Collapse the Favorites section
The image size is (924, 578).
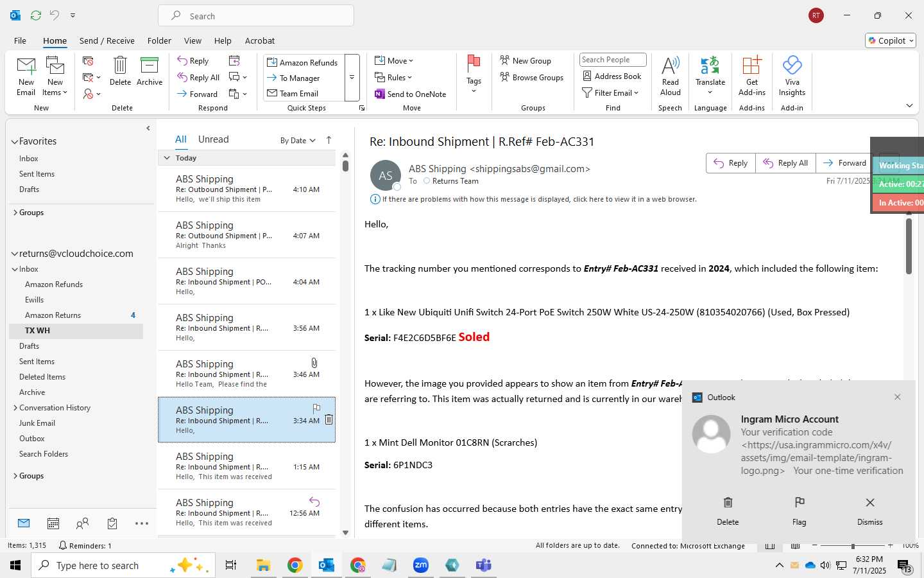click(x=15, y=141)
